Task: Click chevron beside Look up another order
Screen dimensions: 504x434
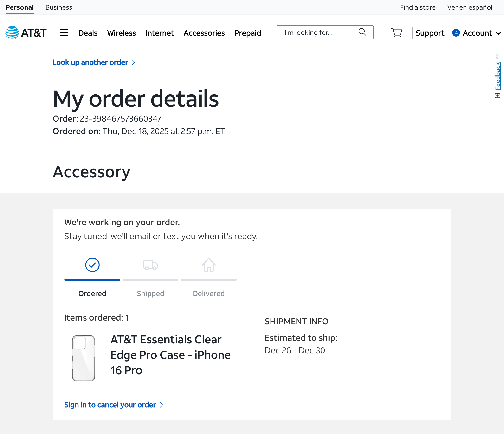Action: tap(133, 63)
